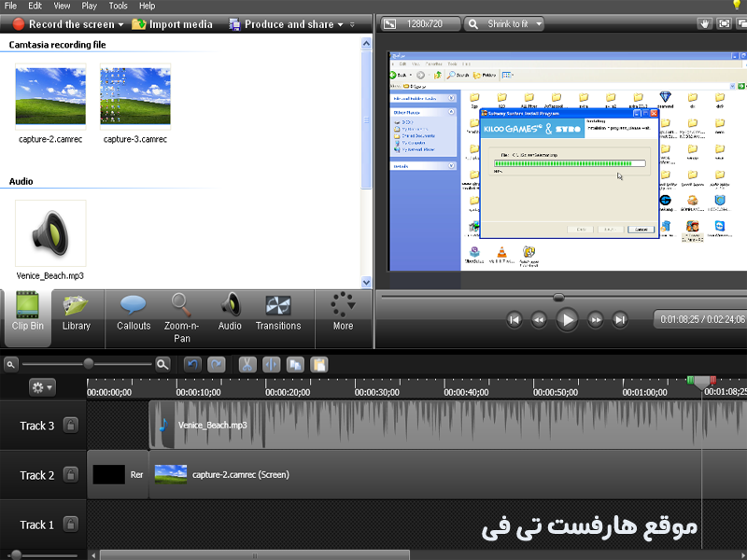
Task: Click the Track 3 label
Action: tap(36, 426)
